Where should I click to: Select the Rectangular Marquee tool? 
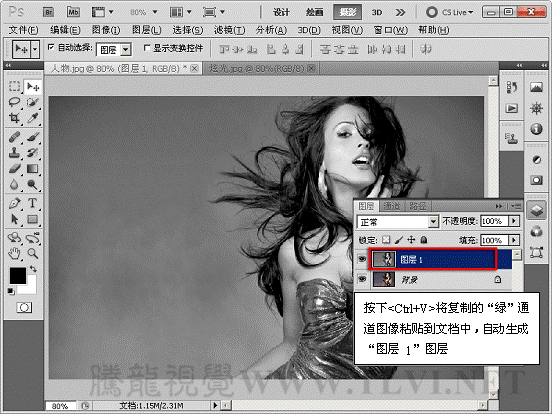14,86
